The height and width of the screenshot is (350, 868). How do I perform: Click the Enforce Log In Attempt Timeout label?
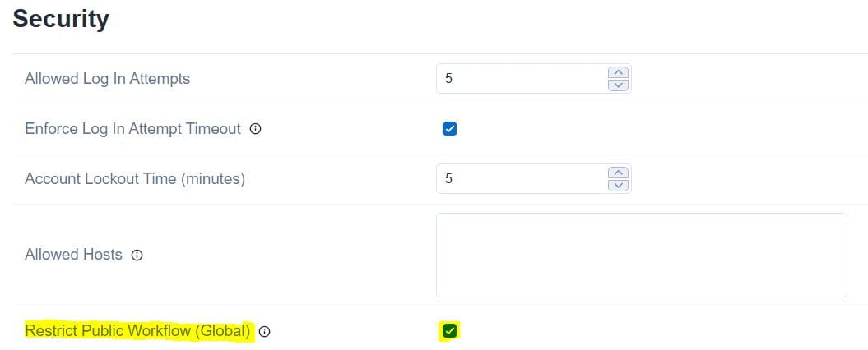click(x=132, y=129)
